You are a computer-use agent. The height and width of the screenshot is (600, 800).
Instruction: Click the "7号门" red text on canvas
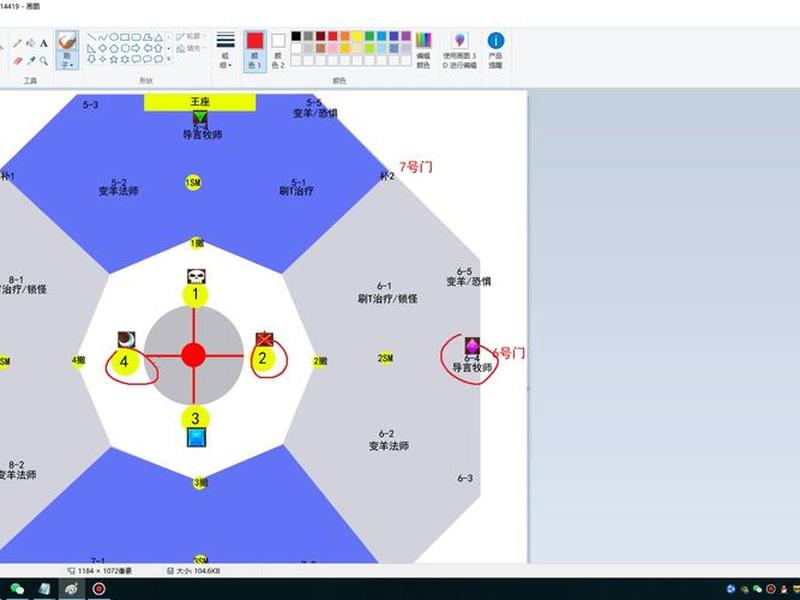point(416,167)
